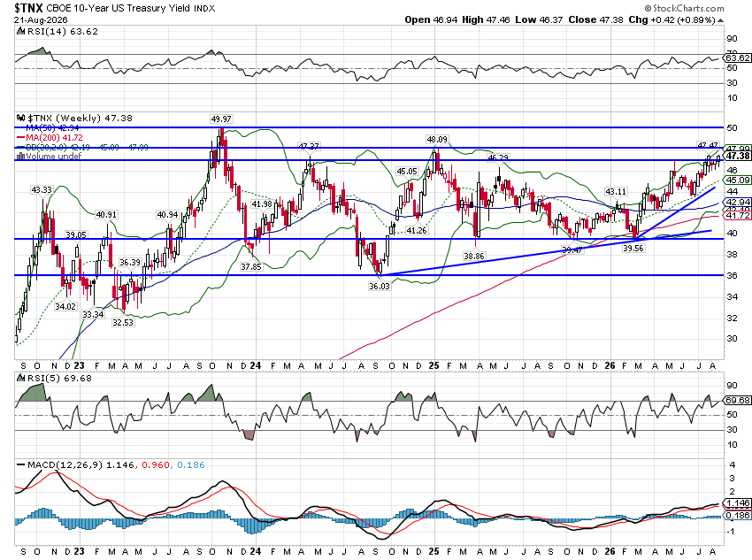Click the RSI(5) indicator legend icon
This screenshot has width=752, height=560.
pyautogui.click(x=20, y=379)
